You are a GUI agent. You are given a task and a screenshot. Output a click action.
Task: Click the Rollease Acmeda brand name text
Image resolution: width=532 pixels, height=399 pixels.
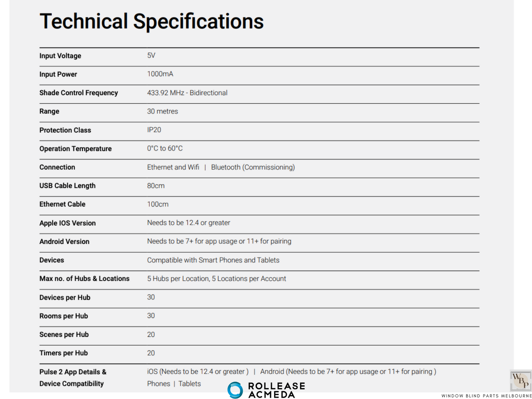tap(276, 390)
